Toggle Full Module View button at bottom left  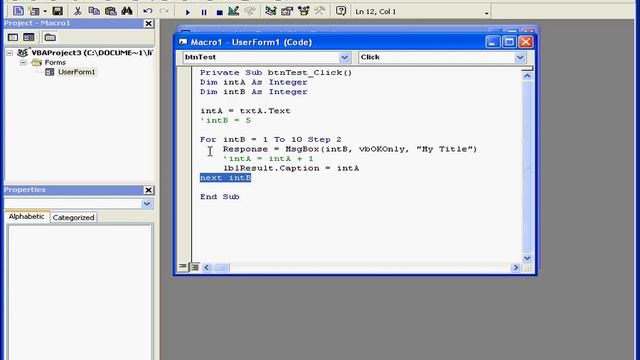(x=195, y=267)
